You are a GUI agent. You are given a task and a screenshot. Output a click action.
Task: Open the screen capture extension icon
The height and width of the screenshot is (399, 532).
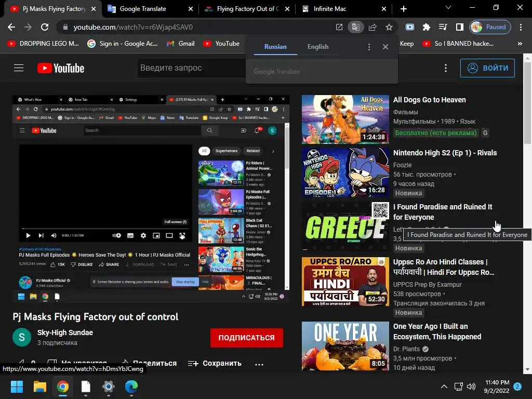coord(410,27)
